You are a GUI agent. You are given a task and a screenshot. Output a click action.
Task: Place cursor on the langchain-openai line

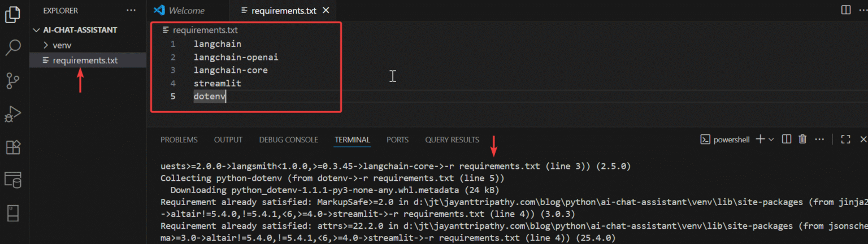point(236,57)
